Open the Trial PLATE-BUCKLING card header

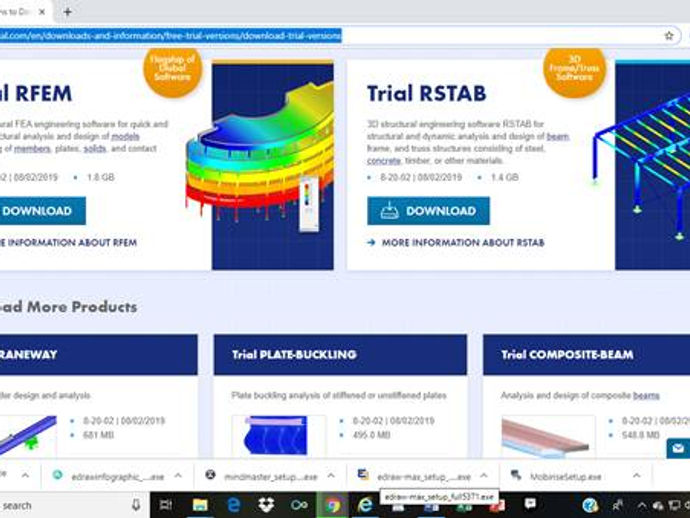(340, 355)
